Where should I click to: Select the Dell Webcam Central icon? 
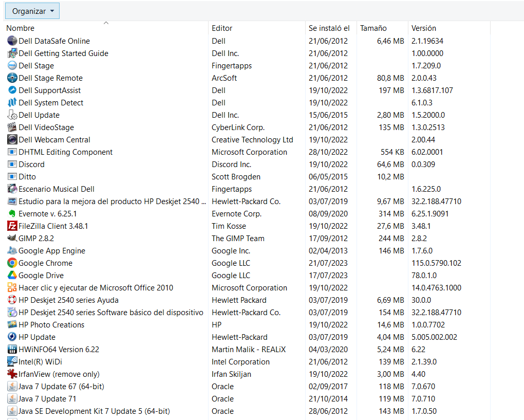[x=12, y=140]
